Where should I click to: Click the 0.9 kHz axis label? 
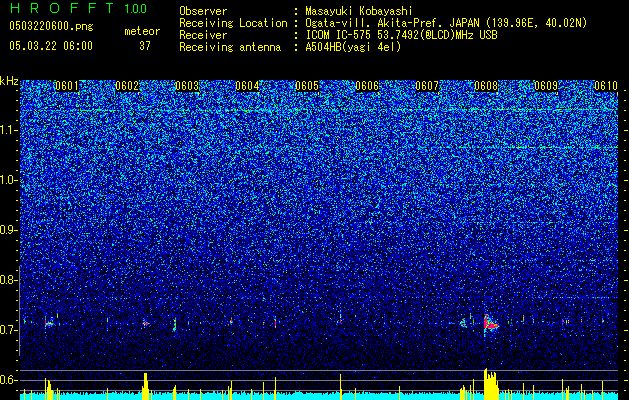(x=9, y=230)
